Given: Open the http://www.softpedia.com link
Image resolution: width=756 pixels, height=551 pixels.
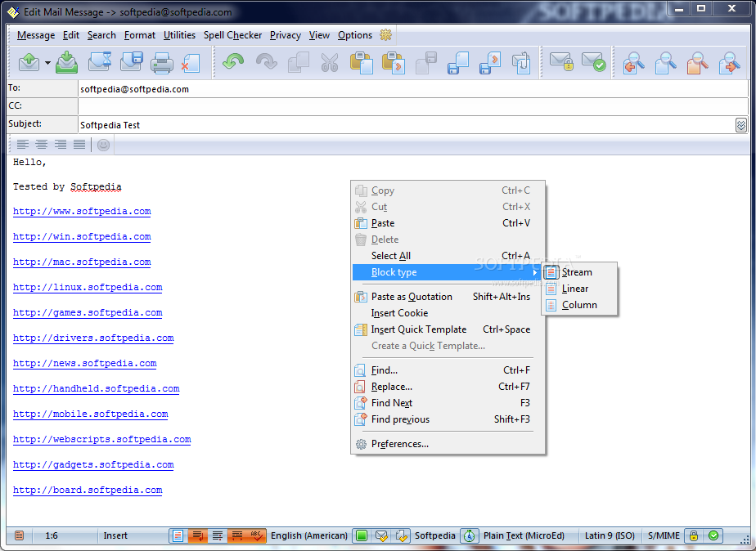Looking at the screenshot, I should point(82,212).
